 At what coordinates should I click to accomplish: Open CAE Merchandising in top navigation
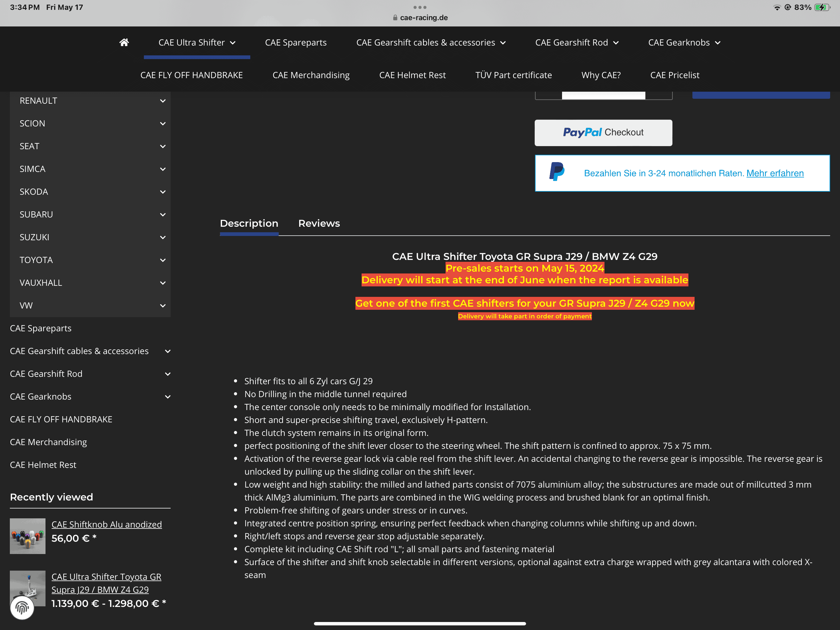[311, 75]
